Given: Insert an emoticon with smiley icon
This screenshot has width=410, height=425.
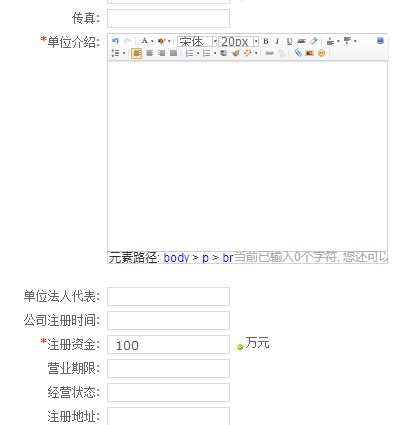Looking at the screenshot, I should 321,53.
